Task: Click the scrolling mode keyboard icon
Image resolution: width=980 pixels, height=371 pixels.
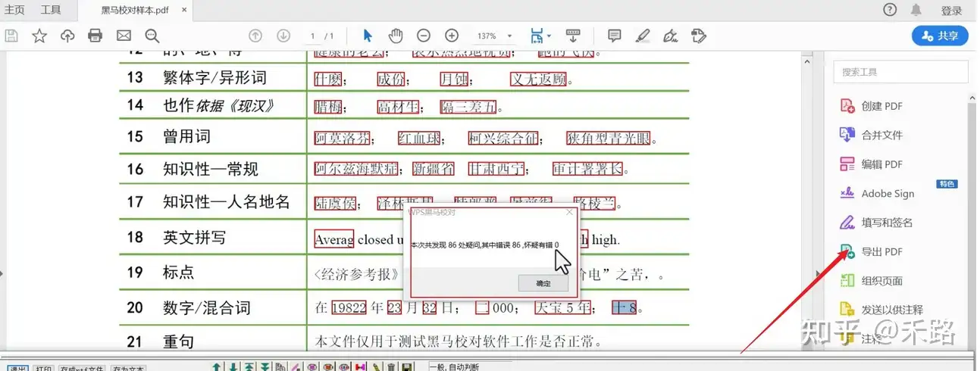Action: [573, 36]
